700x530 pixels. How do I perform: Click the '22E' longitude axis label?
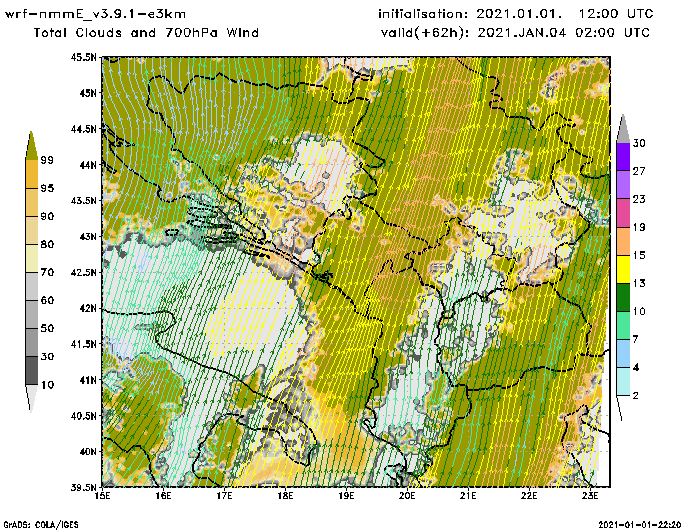coord(529,496)
